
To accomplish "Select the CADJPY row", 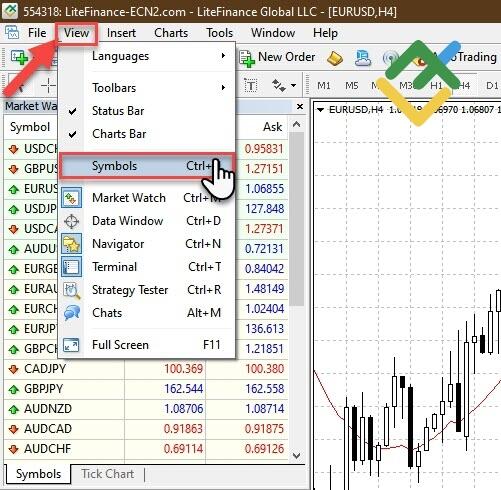I will point(146,369).
